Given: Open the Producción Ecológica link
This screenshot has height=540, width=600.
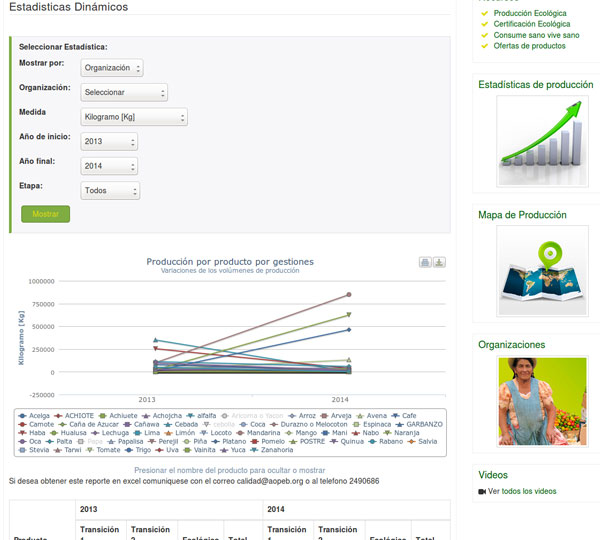Looking at the screenshot, I should (530, 13).
